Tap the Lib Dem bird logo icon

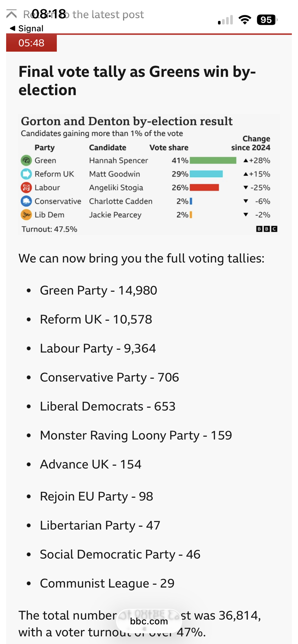[x=26, y=215]
